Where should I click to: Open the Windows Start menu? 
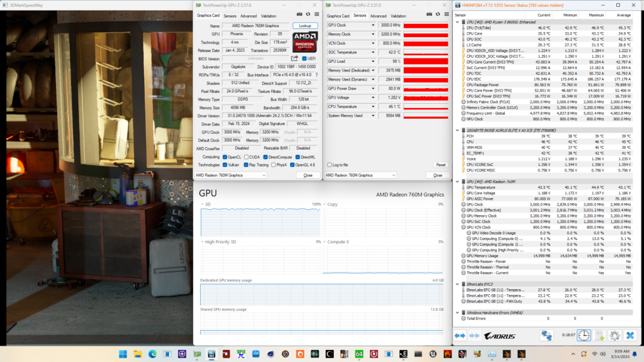click(x=123, y=354)
